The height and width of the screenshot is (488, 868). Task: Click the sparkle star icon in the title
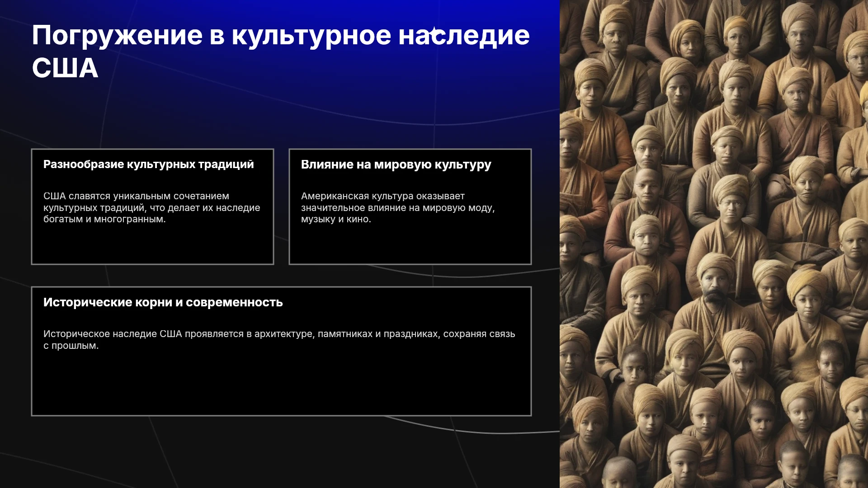click(434, 33)
